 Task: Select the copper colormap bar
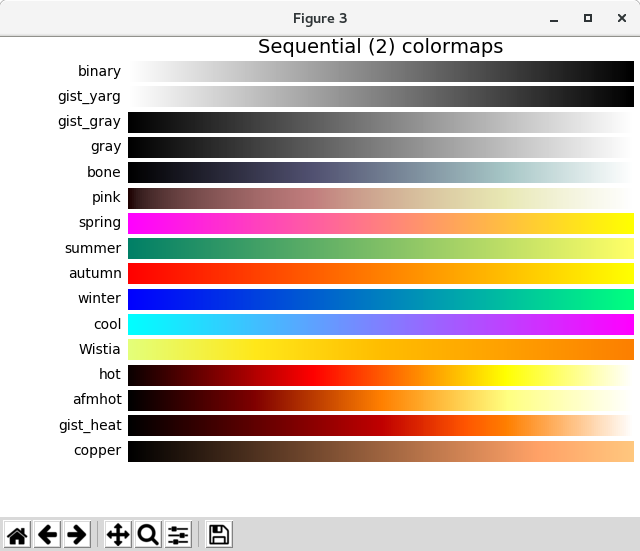(x=381, y=451)
